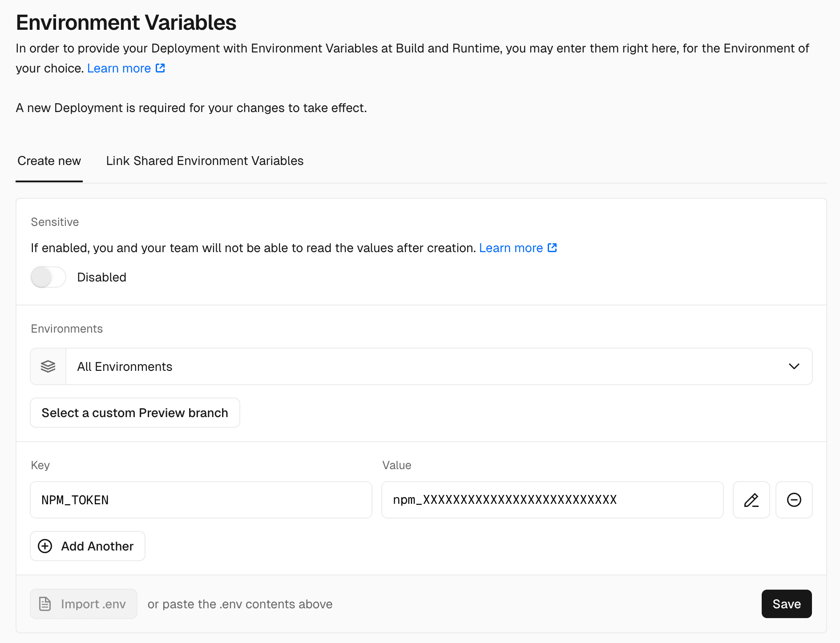The image size is (840, 643).
Task: Click the file icon in Import .env
Action: tap(45, 604)
